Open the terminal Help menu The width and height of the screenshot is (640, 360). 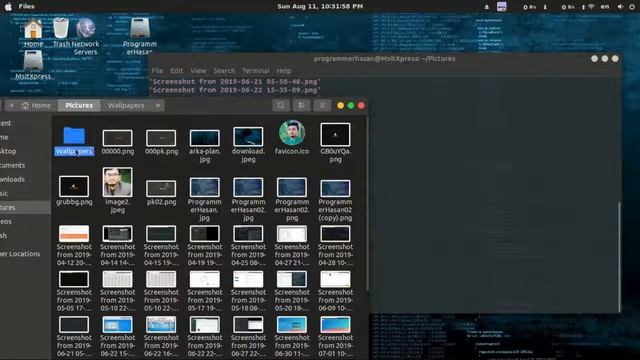284,71
